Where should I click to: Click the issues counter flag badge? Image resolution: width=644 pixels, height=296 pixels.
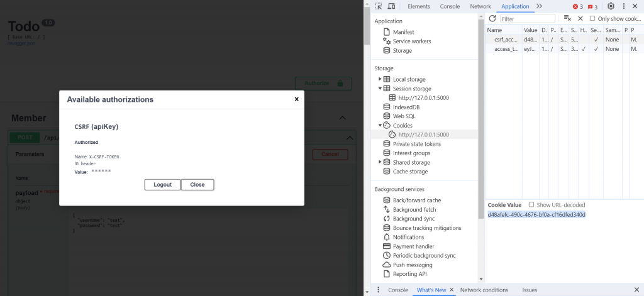[x=592, y=6]
